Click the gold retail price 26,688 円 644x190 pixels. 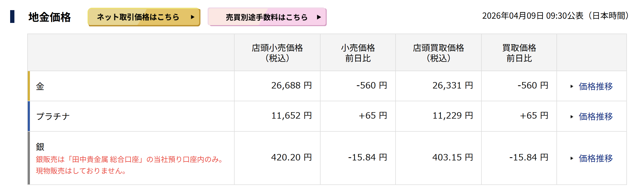tap(291, 86)
